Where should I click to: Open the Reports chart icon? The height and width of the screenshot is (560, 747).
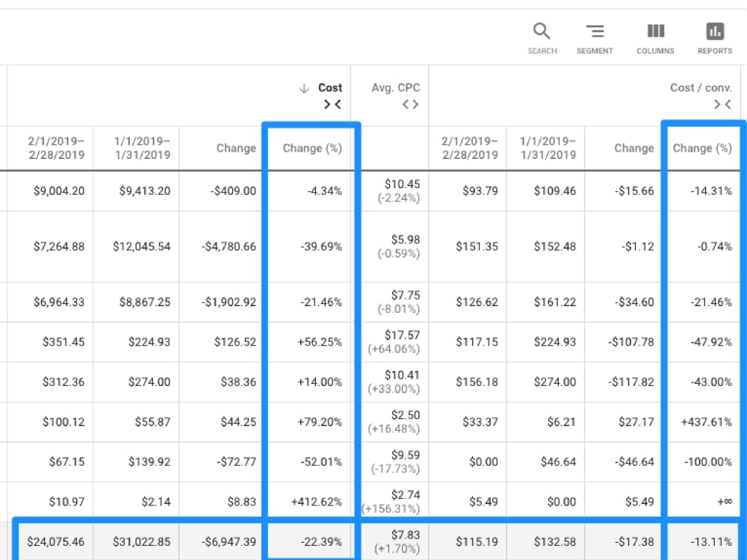[715, 31]
